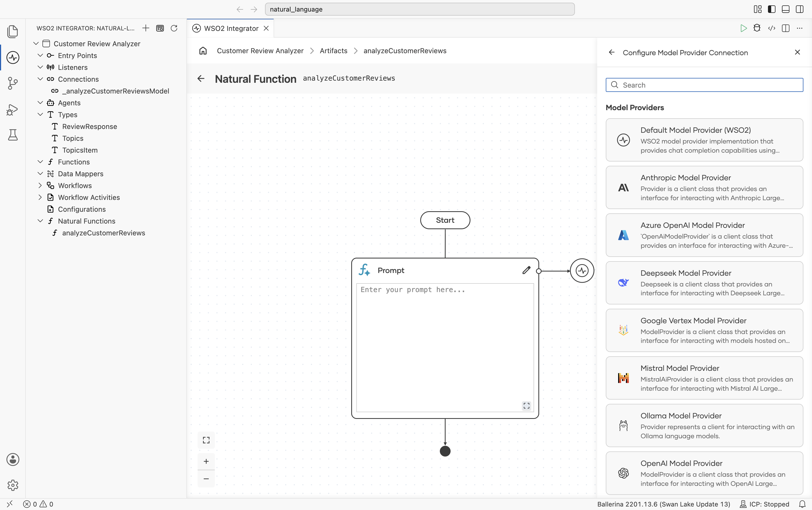Expand the Workflows tree section
This screenshot has height=510, width=812.
(40, 185)
